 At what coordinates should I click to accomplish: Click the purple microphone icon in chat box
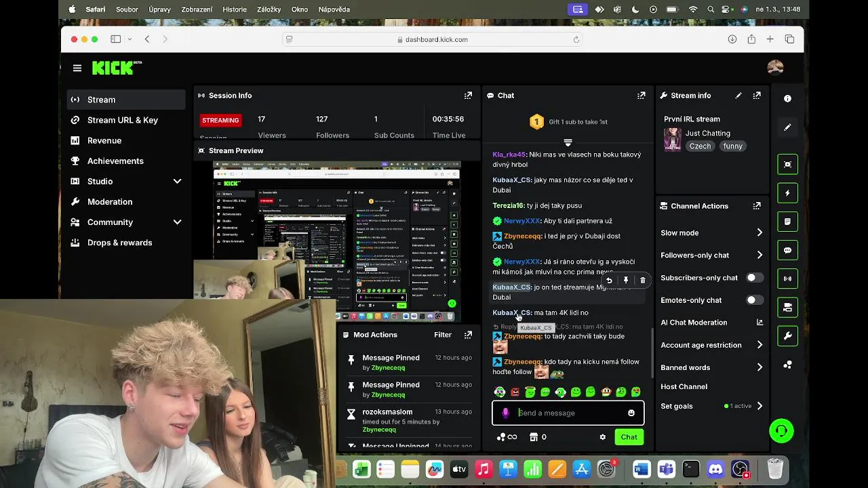[505, 413]
